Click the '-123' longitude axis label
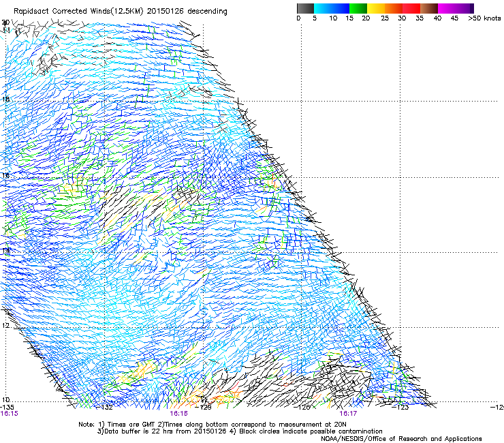Viewport: 504px width, 443px height. tap(401, 408)
